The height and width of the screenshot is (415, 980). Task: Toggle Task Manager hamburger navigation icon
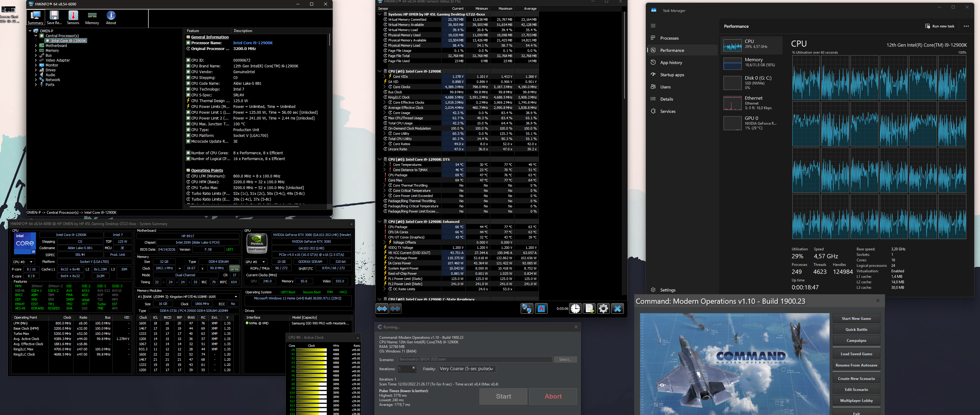pyautogui.click(x=653, y=26)
